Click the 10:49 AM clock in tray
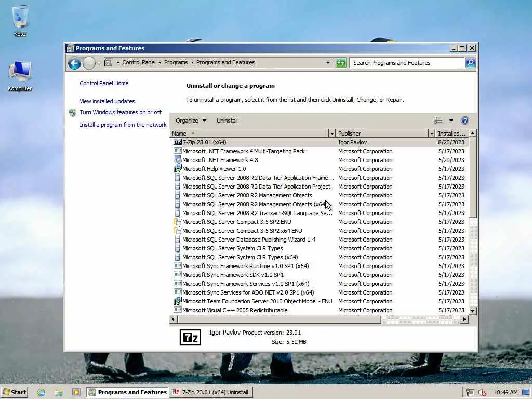 506,393
